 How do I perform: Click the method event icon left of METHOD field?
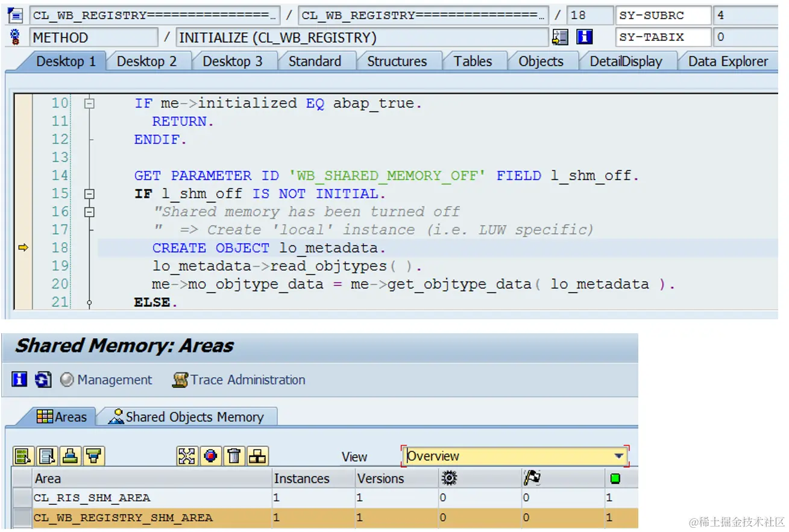(14, 37)
